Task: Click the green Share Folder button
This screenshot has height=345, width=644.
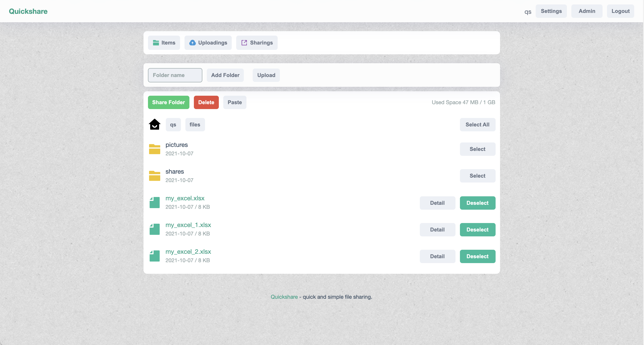Action: pos(168,102)
